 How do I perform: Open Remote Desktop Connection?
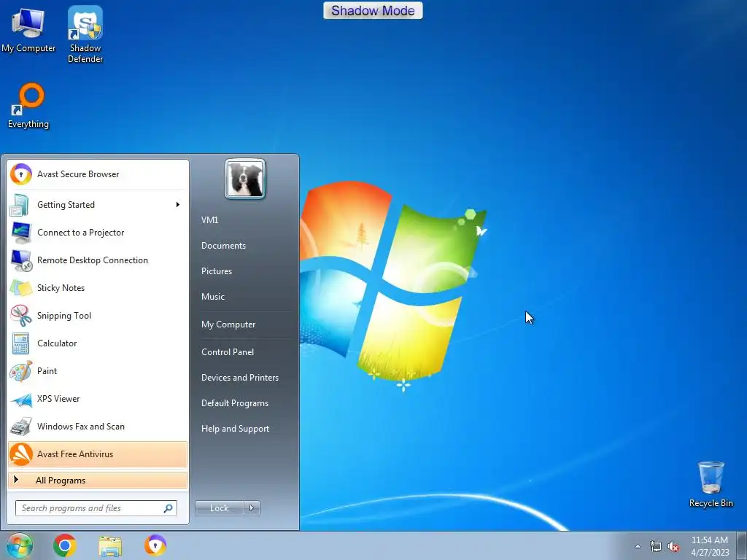click(98, 260)
